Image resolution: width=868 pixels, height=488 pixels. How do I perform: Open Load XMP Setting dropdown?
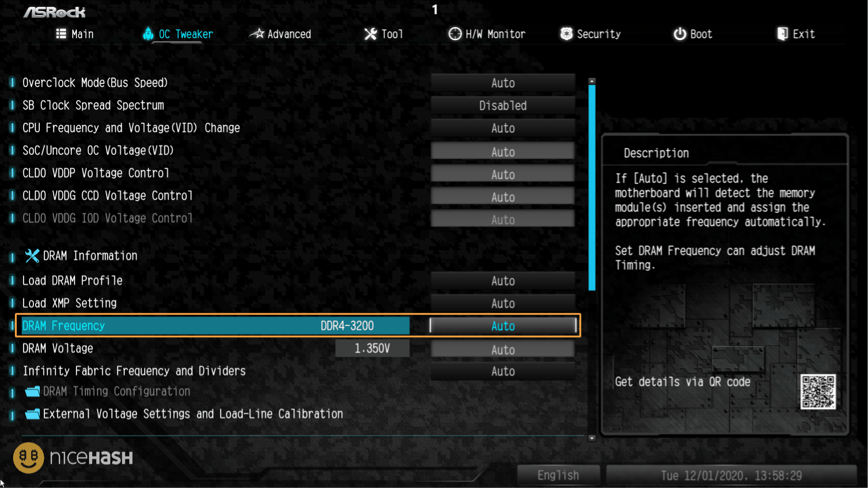(502, 303)
